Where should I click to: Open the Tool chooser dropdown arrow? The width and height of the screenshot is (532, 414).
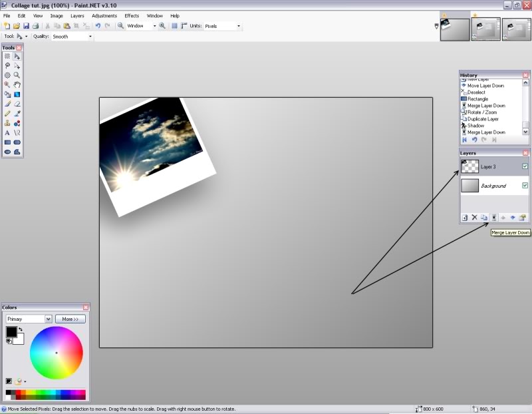tap(26, 37)
